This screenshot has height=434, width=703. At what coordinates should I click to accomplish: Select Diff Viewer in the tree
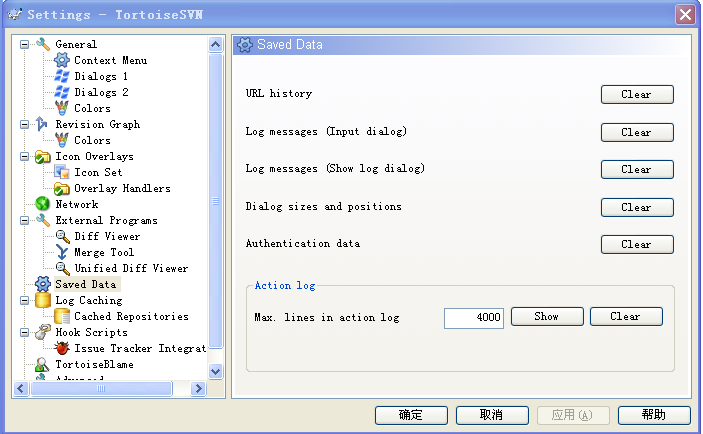tap(107, 236)
